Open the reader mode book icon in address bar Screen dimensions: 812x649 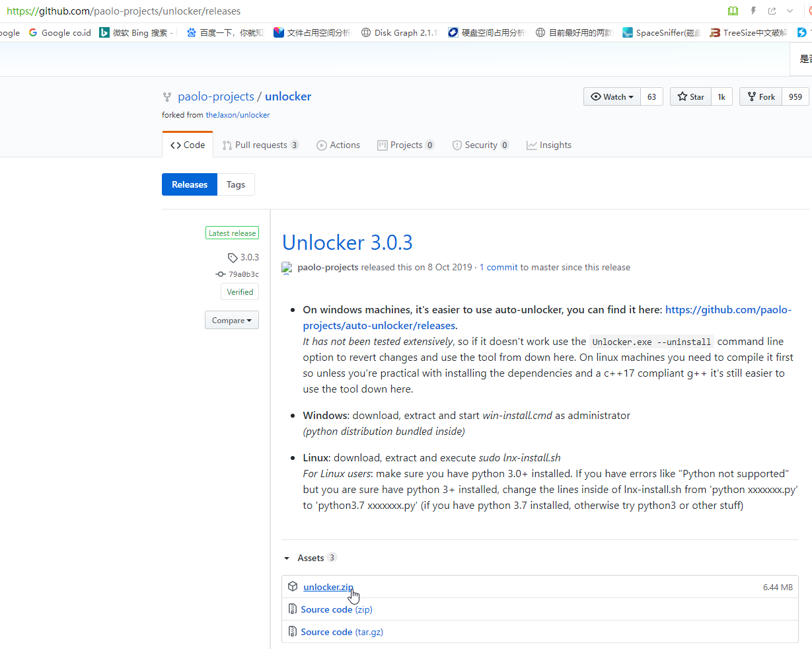(x=733, y=11)
